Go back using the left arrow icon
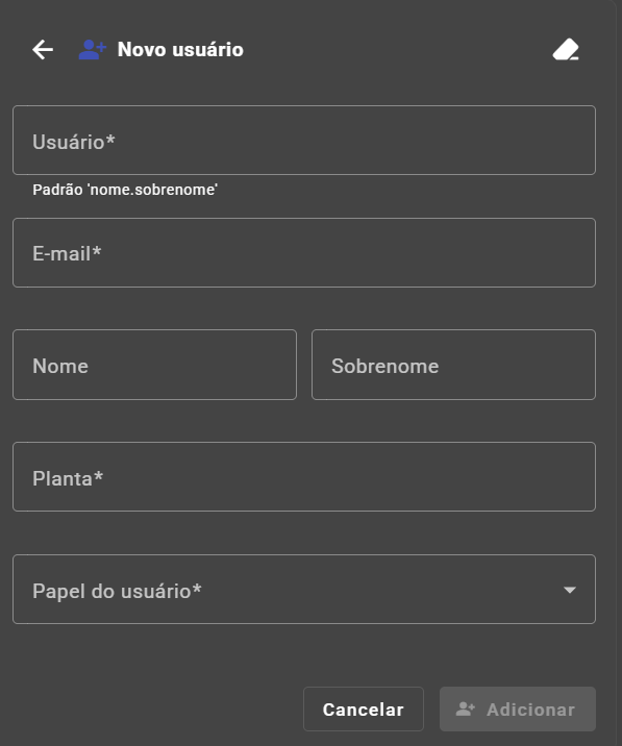Image resolution: width=622 pixels, height=746 pixels. pos(43,49)
